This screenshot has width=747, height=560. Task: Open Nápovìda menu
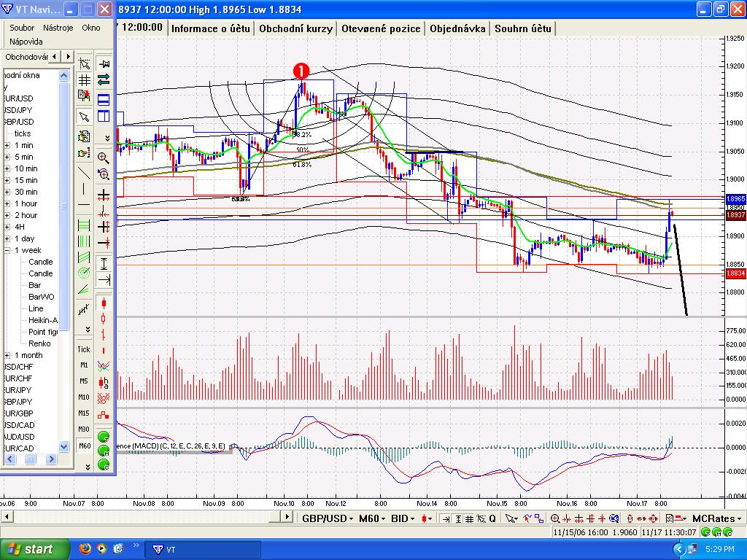coord(26,42)
